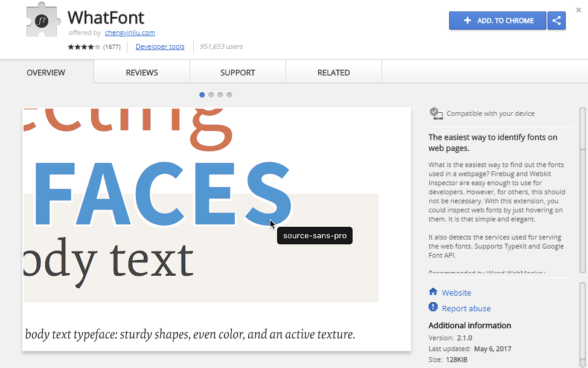Click the Report abuse warning icon
This screenshot has height=368, width=588.
click(x=433, y=308)
